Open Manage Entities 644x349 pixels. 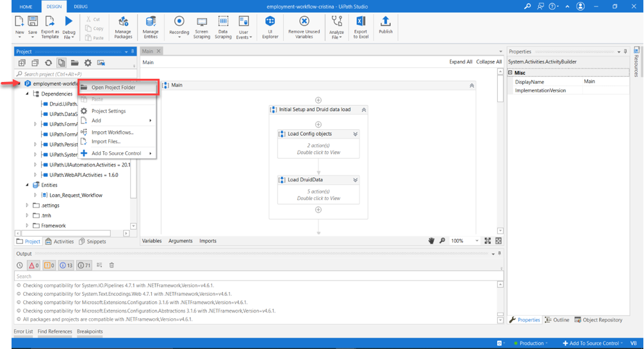151,28
